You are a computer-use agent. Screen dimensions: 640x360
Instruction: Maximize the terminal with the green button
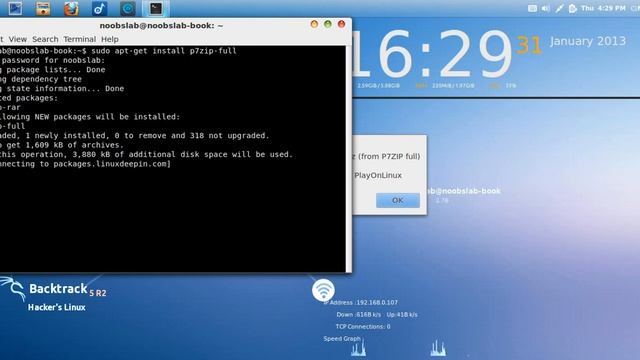click(x=328, y=24)
